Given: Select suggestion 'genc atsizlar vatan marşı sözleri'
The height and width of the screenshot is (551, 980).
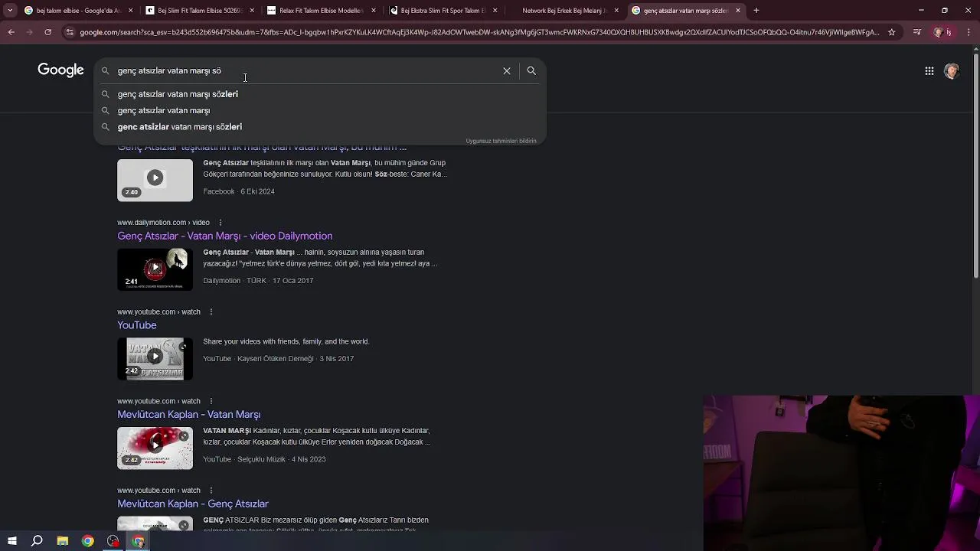Looking at the screenshot, I should [319, 127].
